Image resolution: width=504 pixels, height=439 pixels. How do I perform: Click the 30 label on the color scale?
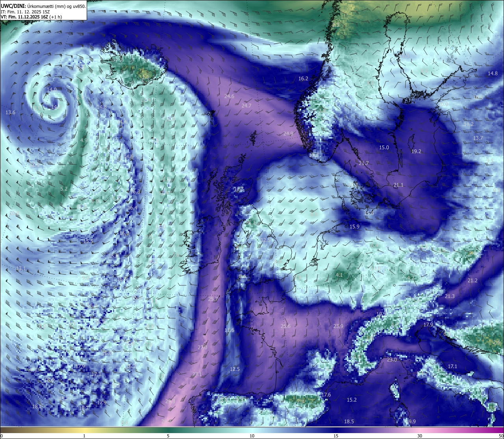click(420, 436)
